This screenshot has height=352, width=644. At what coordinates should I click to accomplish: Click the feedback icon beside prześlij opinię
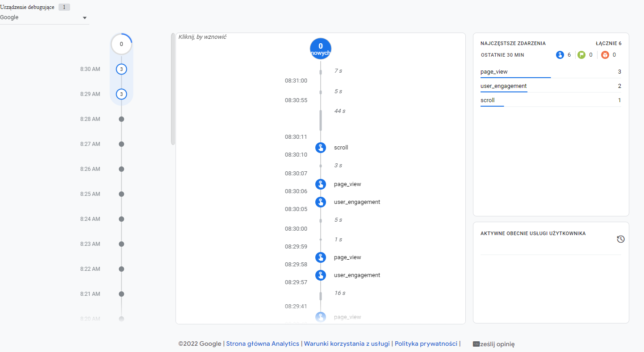(x=476, y=344)
